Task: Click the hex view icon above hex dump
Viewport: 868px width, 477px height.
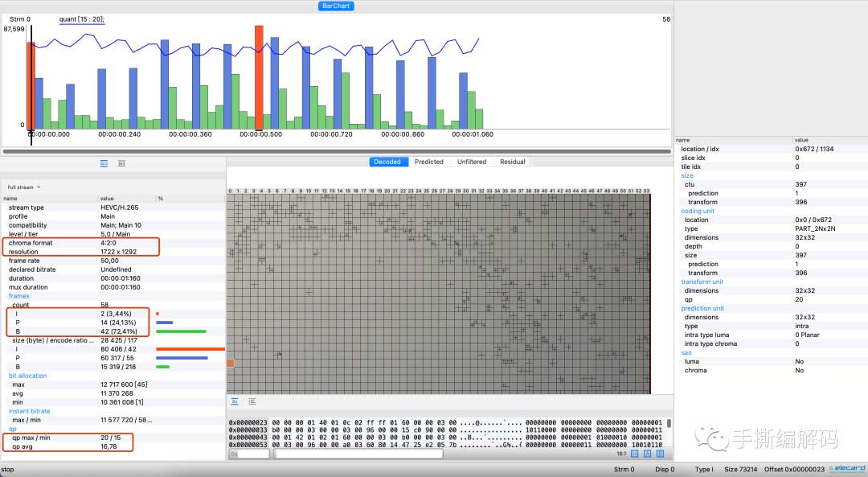Action: pyautogui.click(x=235, y=401)
